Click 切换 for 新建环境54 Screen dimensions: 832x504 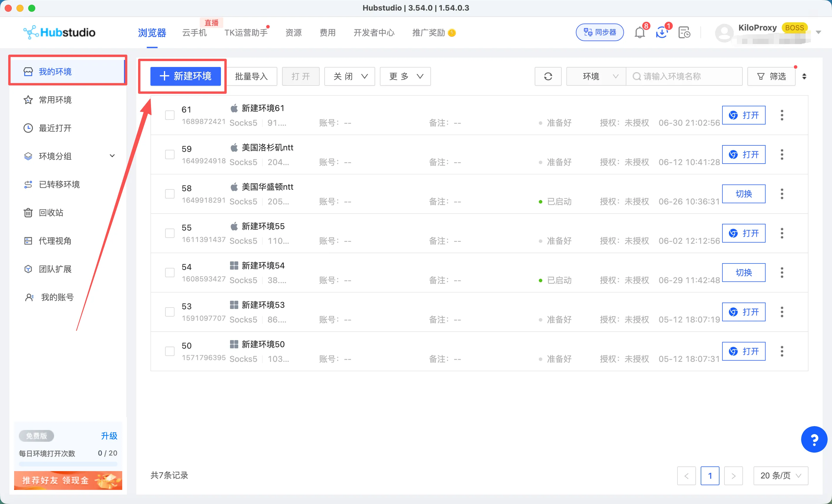pyautogui.click(x=744, y=273)
